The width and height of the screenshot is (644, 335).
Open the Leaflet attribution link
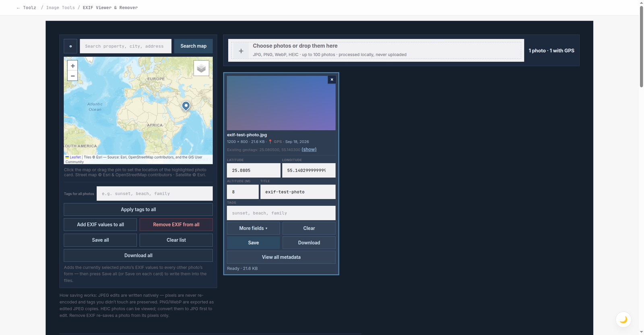pos(75,157)
